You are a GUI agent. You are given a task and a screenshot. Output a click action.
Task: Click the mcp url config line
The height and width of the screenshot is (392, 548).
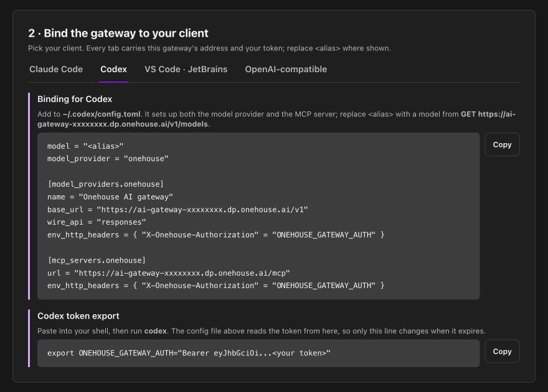click(x=169, y=273)
